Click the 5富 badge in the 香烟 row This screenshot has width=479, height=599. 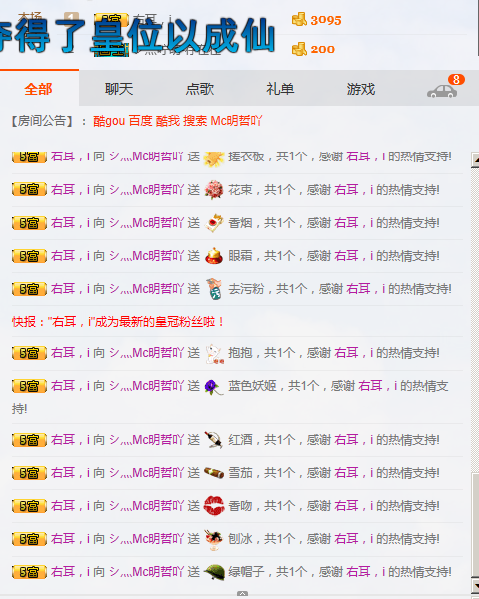[x=29, y=223]
